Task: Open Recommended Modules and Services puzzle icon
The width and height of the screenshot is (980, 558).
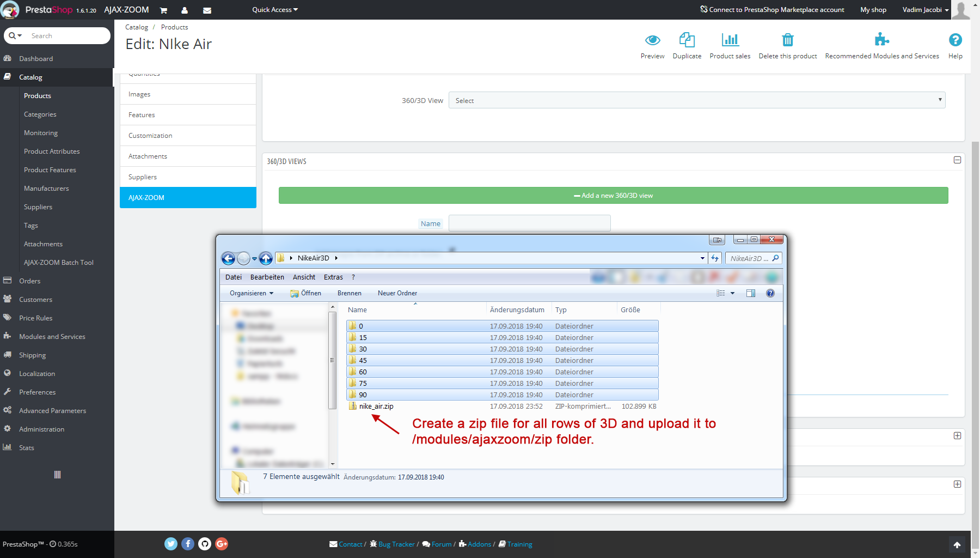Action: point(881,39)
